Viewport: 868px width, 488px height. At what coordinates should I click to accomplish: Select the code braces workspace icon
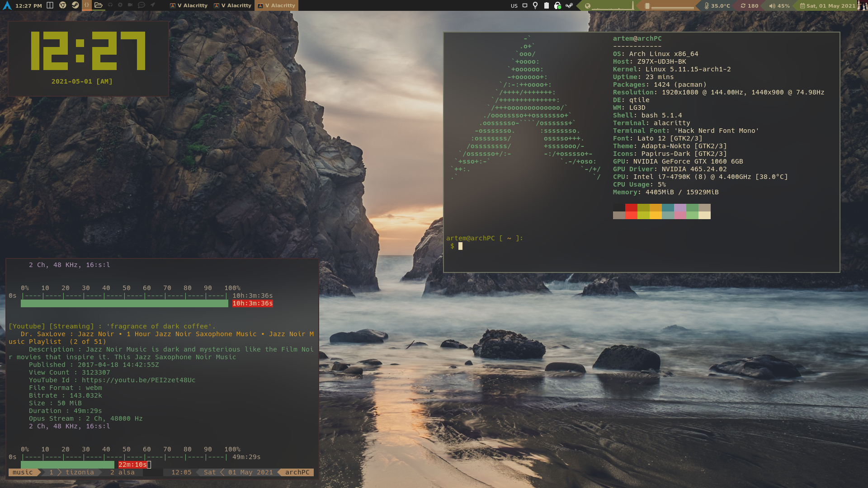click(87, 5)
